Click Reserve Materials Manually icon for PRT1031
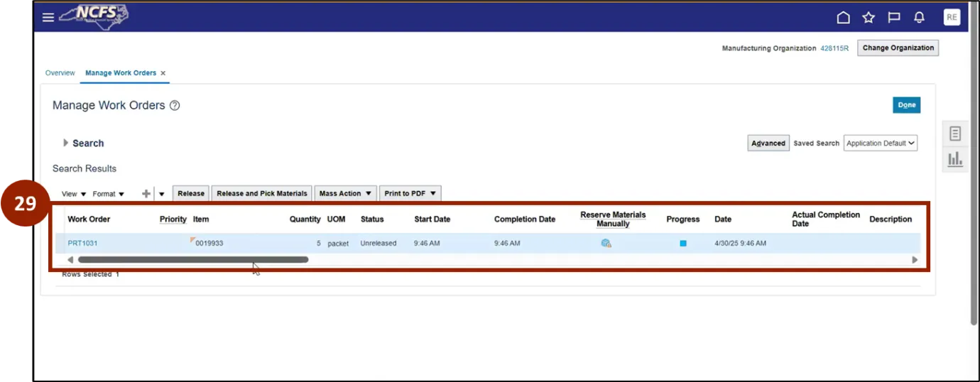Screen dimensions: 980x382 tap(606, 243)
